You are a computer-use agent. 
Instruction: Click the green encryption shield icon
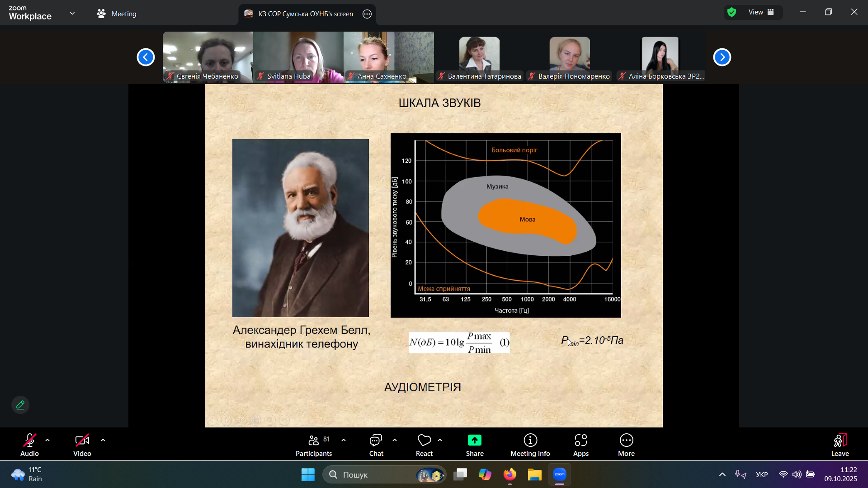[732, 12]
